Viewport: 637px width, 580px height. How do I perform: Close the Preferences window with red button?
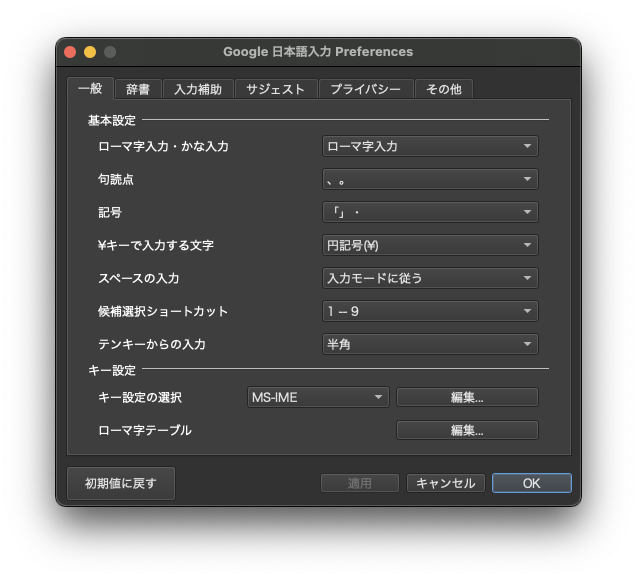coord(70,52)
